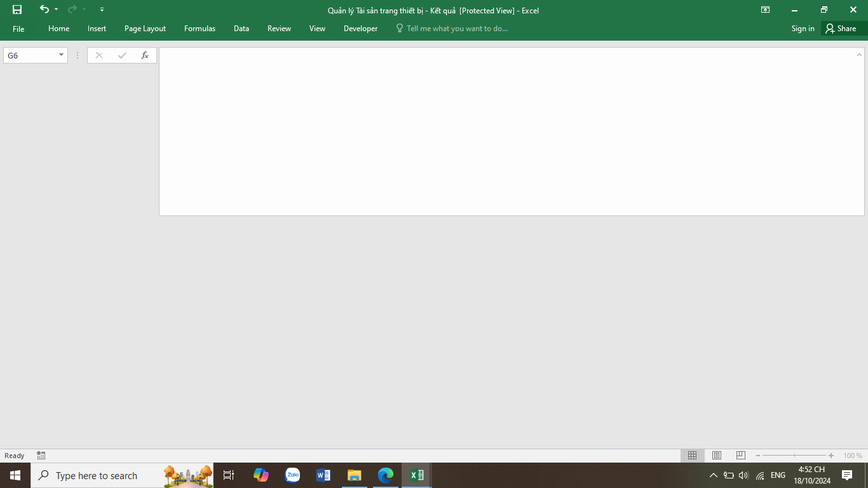Show hidden system tray icons
The width and height of the screenshot is (868, 488).
713,475
